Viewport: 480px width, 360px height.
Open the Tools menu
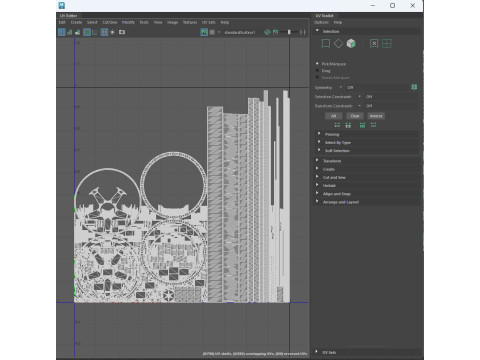(x=144, y=22)
